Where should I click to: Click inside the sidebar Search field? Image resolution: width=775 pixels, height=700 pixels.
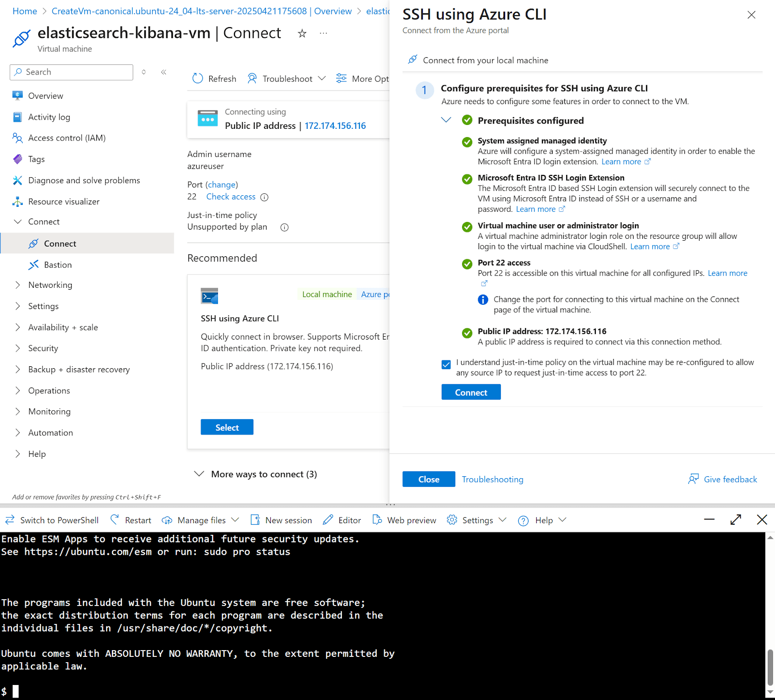[x=71, y=72]
